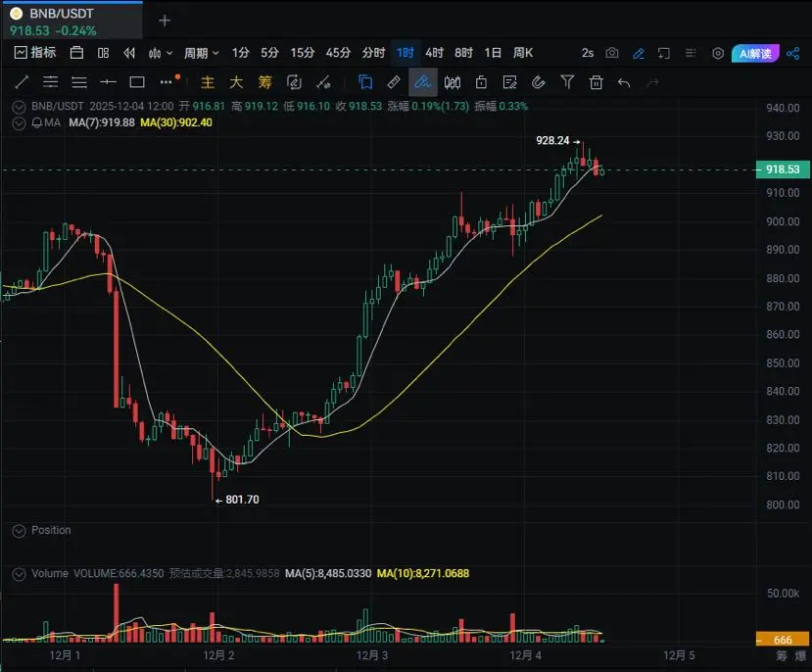Toggle the 大 large order button
Image resolution: width=812 pixels, height=672 pixels.
(x=236, y=82)
